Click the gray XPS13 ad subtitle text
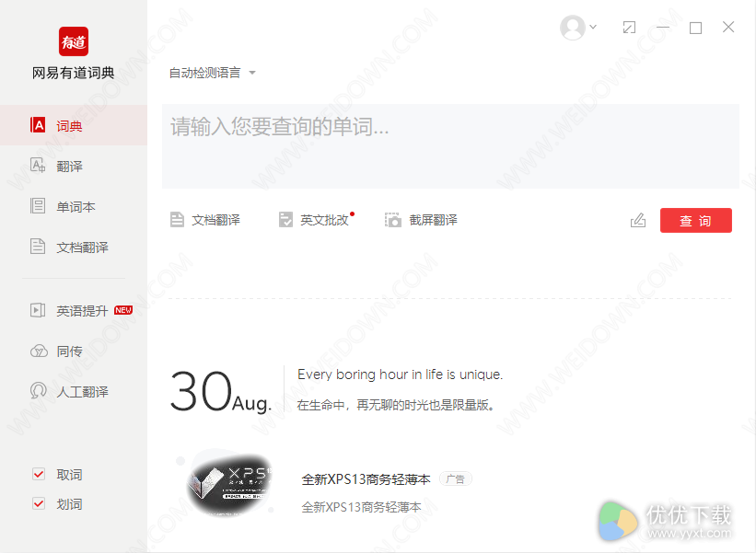This screenshot has width=756, height=553. click(361, 507)
